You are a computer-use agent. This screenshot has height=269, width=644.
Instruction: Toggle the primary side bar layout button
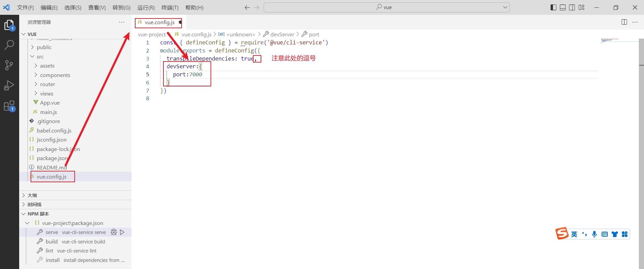(553, 7)
